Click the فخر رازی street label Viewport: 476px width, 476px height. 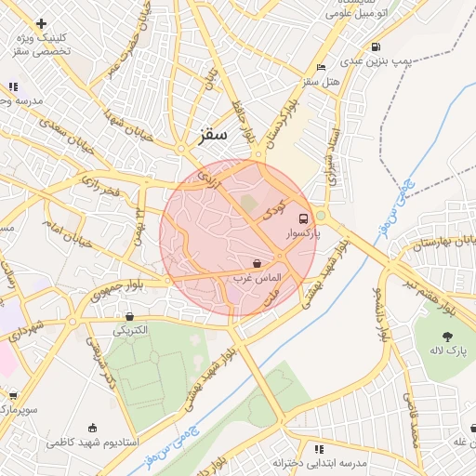click(x=100, y=187)
